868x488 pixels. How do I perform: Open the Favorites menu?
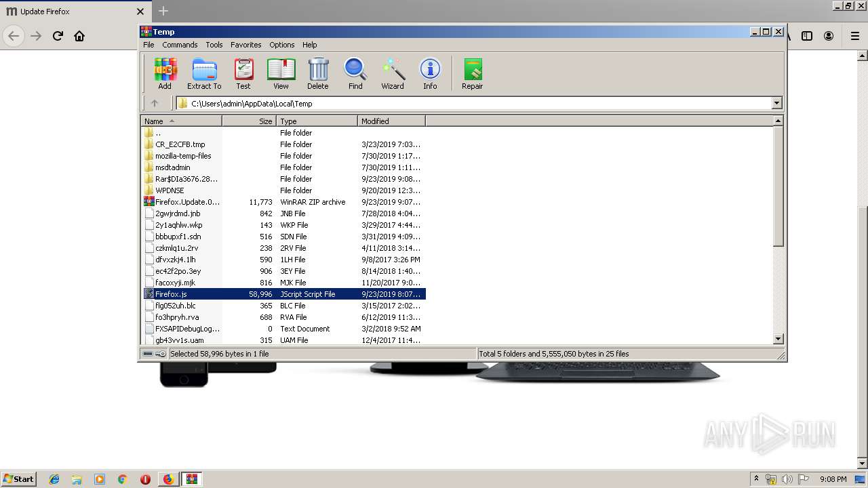tap(246, 45)
